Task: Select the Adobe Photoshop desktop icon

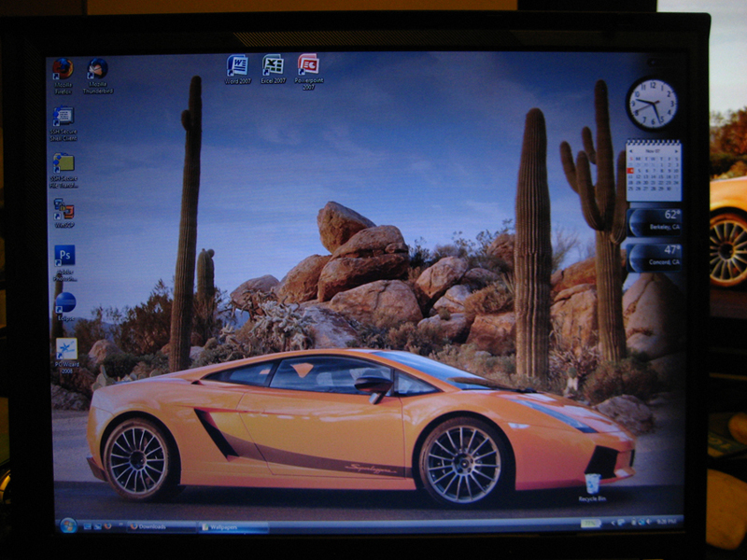Action: pos(64,262)
